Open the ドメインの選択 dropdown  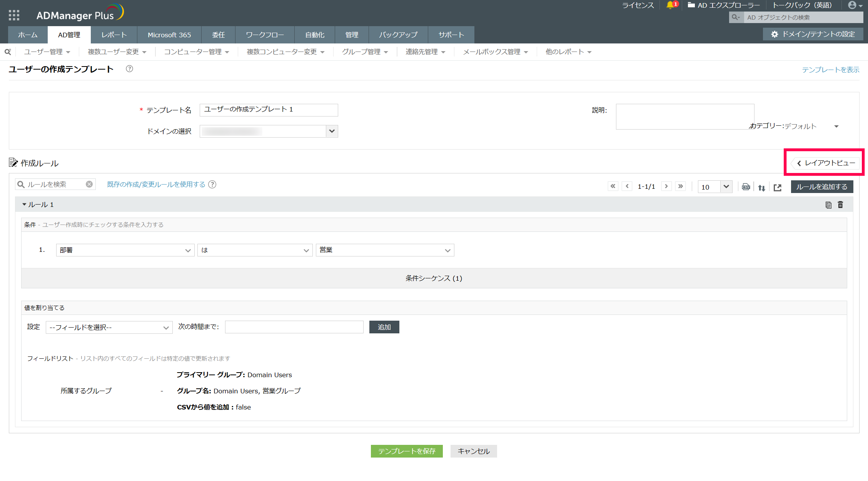[332, 131]
